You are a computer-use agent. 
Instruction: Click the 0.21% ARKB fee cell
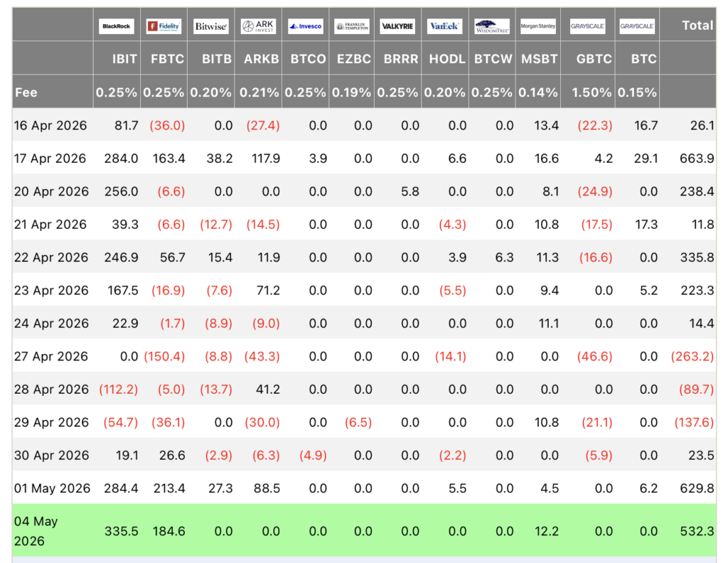[x=259, y=92]
